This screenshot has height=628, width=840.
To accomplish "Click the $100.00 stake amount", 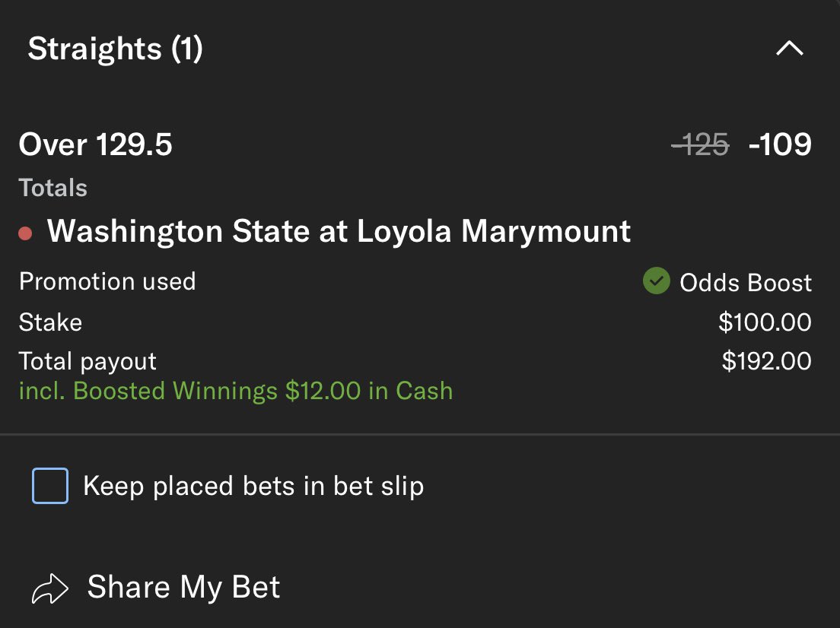I will (x=765, y=322).
